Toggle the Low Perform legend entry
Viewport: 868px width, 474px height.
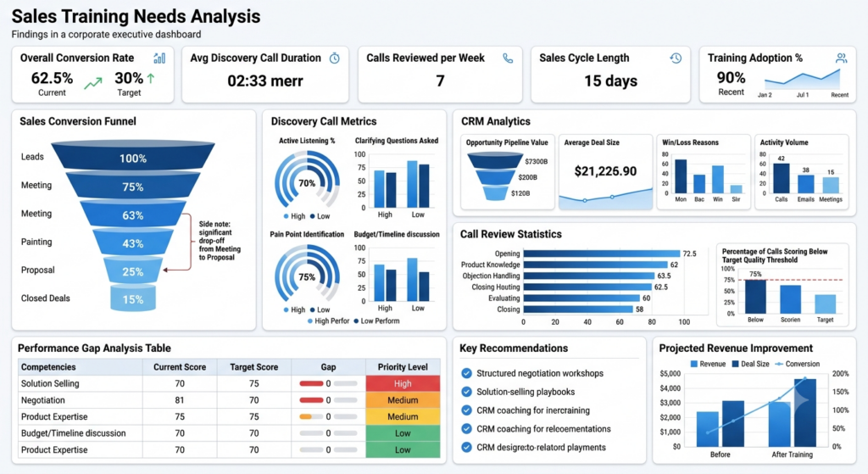(x=376, y=321)
